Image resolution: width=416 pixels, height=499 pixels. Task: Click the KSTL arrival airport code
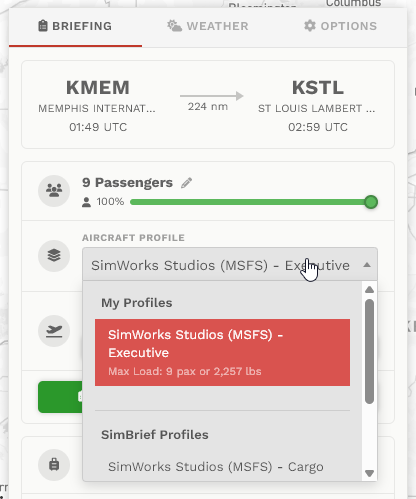pos(318,88)
